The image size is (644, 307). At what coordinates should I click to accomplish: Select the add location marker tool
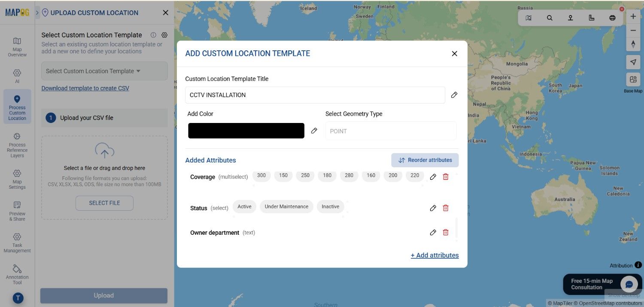pyautogui.click(x=571, y=18)
